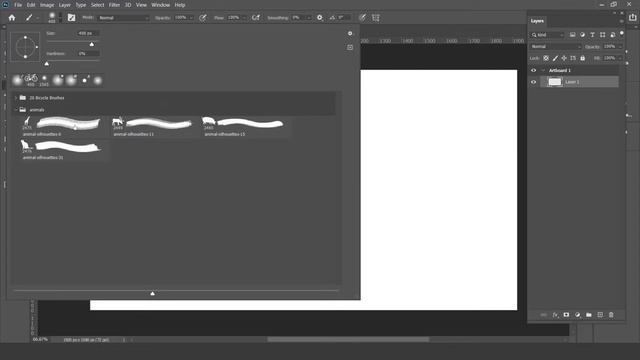The image size is (640, 360).
Task: Click the brush angle icon
Action: click(x=332, y=18)
